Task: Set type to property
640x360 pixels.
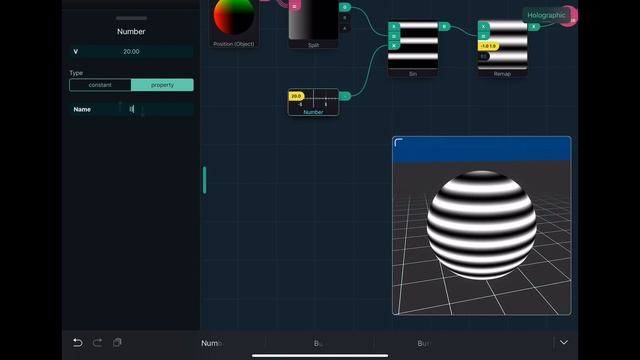Action: point(162,85)
